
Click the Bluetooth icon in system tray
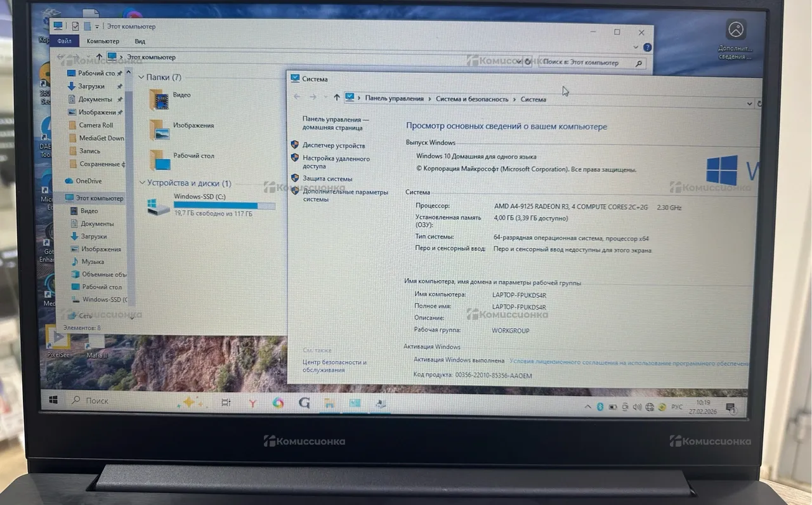(600, 407)
